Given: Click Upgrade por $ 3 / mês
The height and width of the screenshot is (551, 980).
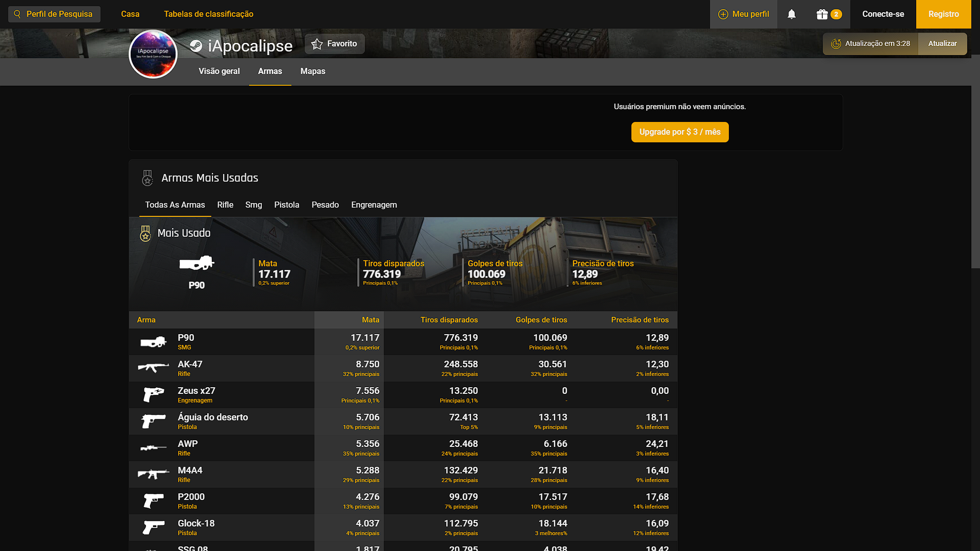Looking at the screenshot, I should [x=679, y=132].
